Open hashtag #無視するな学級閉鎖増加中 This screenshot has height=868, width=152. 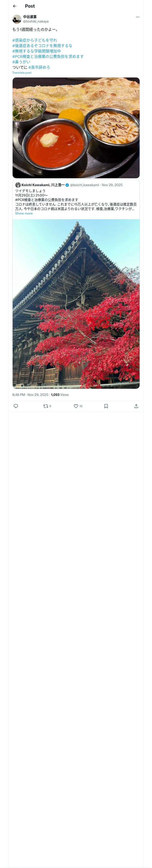pos(37,51)
